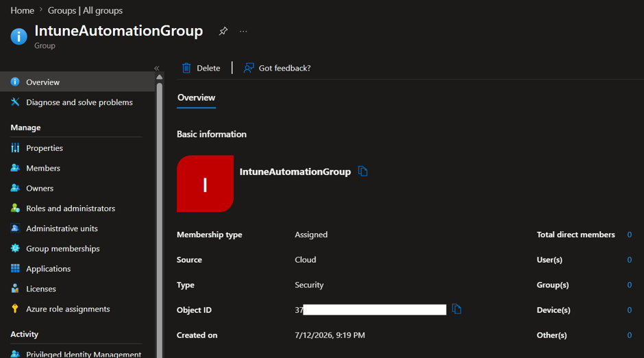Click the Delete trash icon
Viewport: 644px width, 358px height.
pos(186,68)
